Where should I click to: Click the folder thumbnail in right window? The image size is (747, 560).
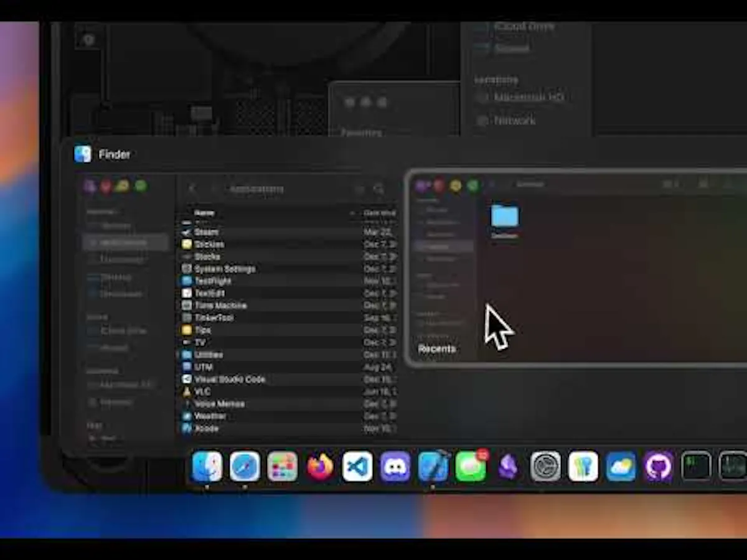(x=505, y=216)
